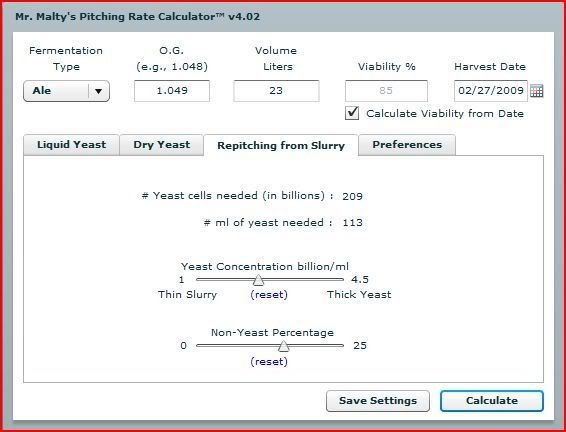
Task: Open the Fermentation Type Ale dropdown
Action: 66,91
